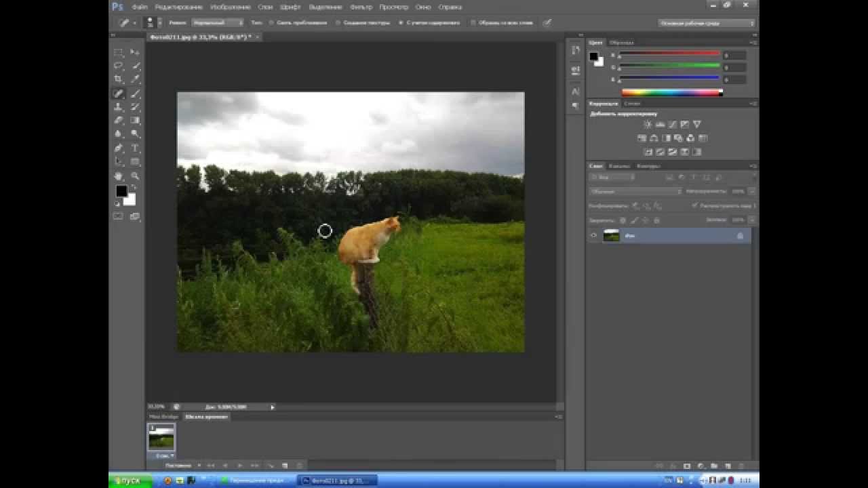Select the Blur tool
Screen dimensions: 868x488
tap(119, 134)
